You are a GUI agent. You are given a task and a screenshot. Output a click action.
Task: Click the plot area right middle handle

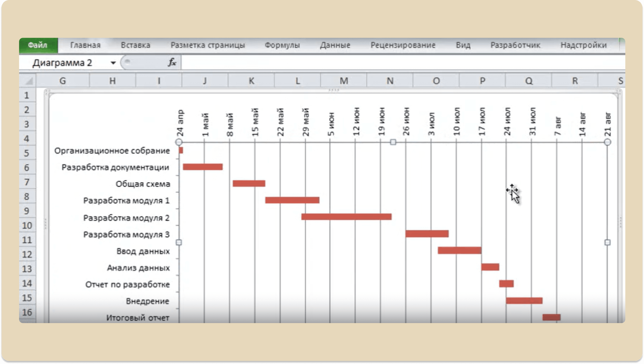607,242
